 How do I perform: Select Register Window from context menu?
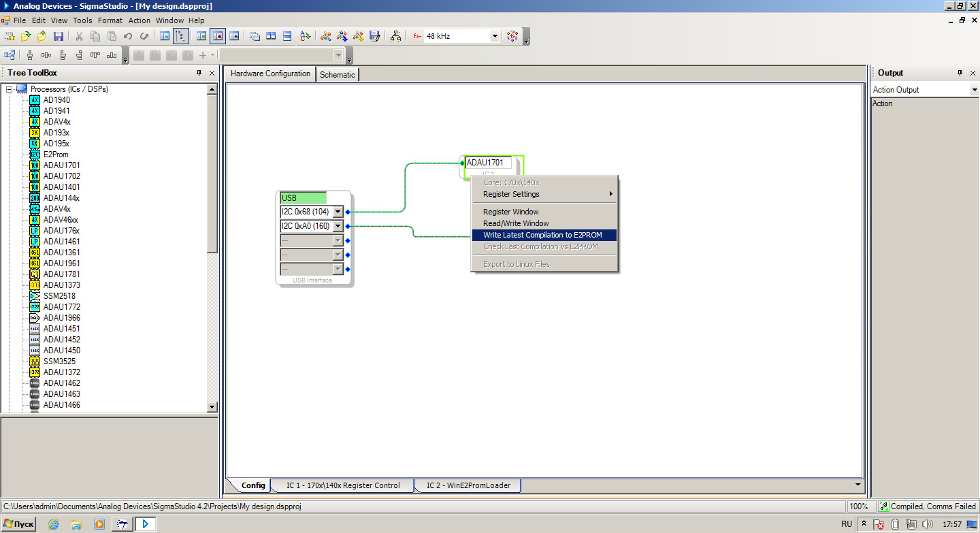(544, 212)
